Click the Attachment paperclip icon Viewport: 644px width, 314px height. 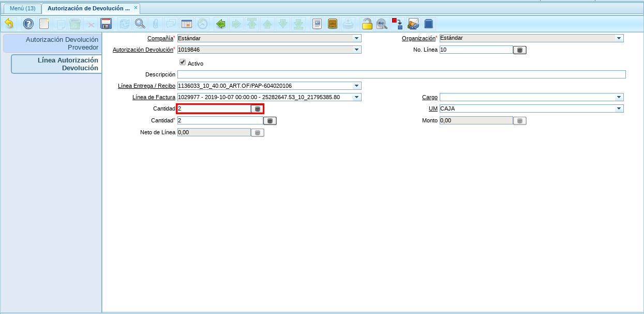tap(155, 24)
